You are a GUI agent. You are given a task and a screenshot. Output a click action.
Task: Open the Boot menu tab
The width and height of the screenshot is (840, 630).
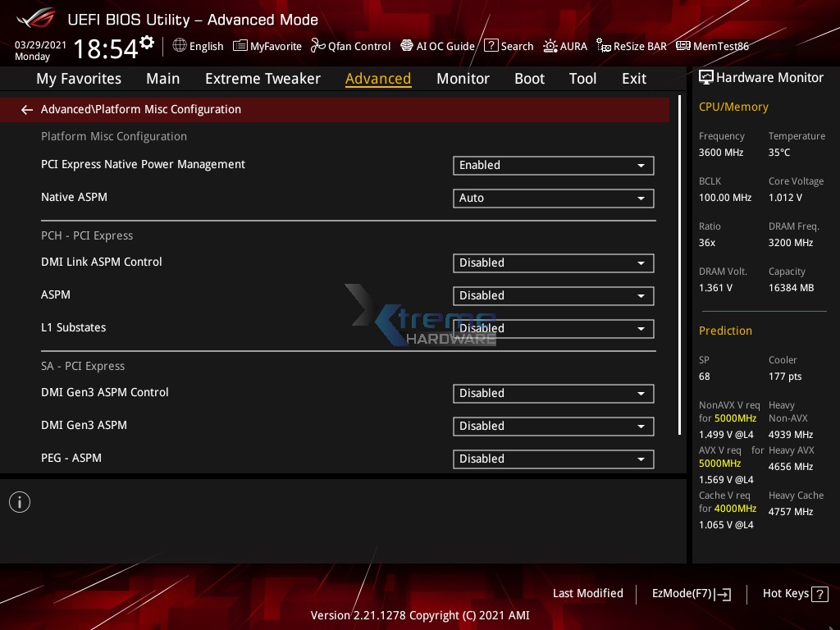point(529,79)
